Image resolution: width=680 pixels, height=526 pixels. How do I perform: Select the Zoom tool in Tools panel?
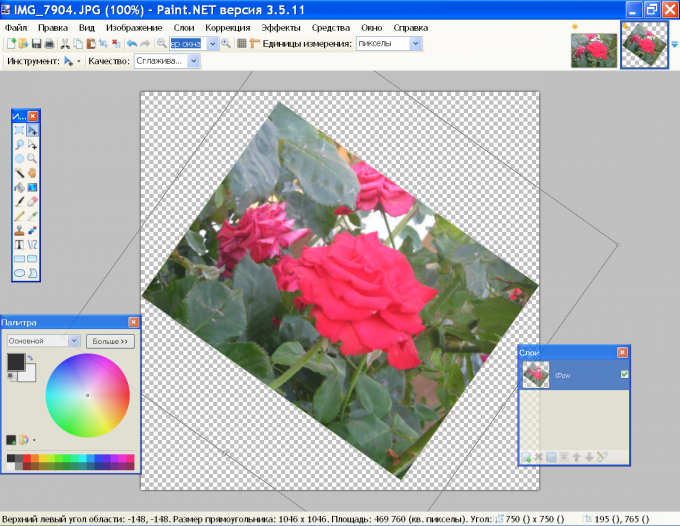point(32,159)
